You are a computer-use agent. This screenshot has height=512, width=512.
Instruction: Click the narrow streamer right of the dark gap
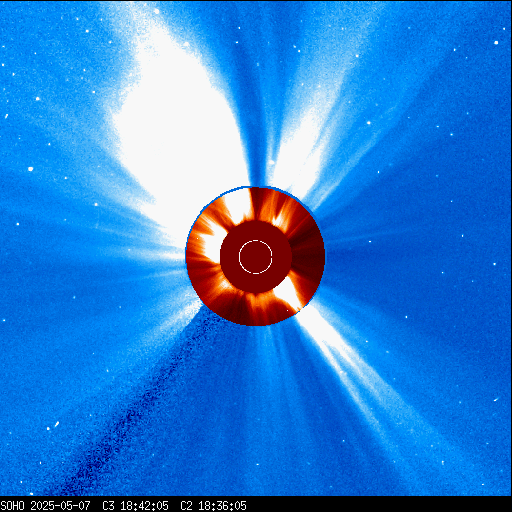[x=270, y=143]
